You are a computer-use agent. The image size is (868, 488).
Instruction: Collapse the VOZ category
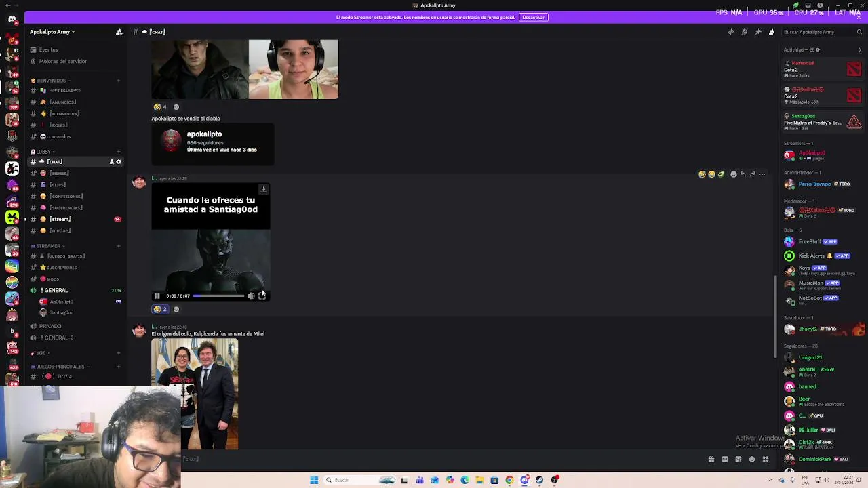tap(41, 353)
